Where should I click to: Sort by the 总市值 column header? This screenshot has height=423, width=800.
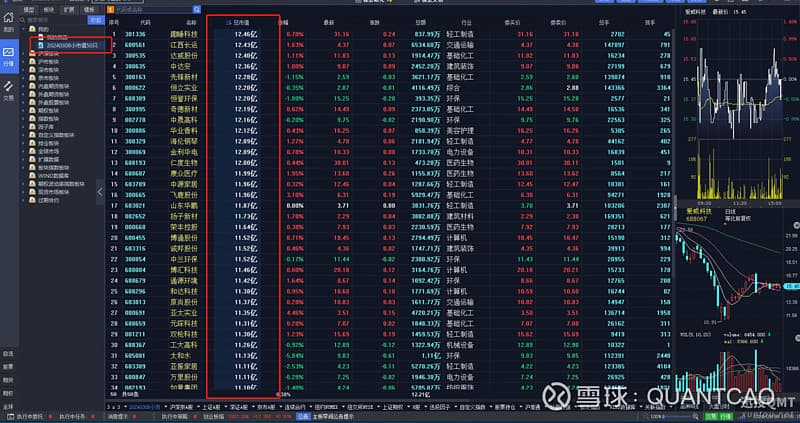[x=241, y=23]
